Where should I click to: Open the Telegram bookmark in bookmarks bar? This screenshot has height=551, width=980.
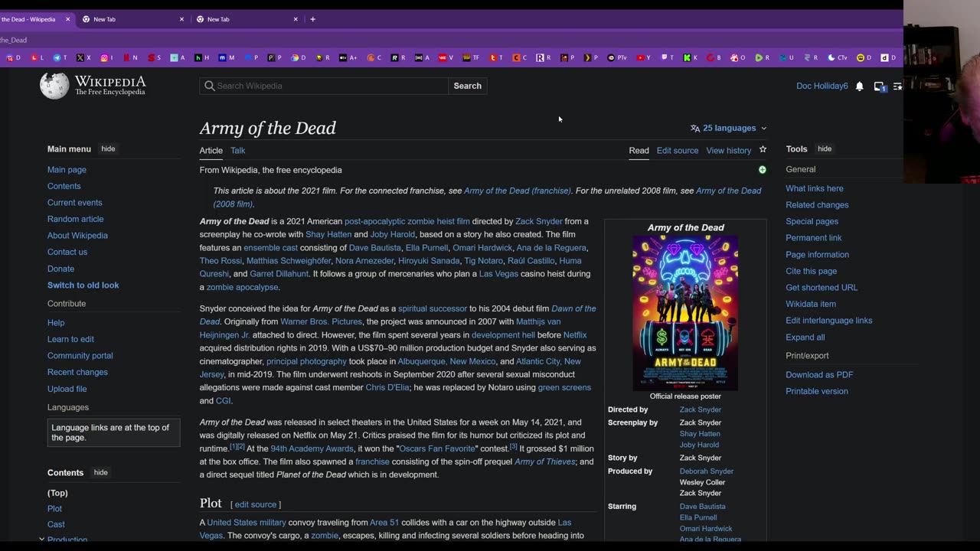tap(60, 57)
